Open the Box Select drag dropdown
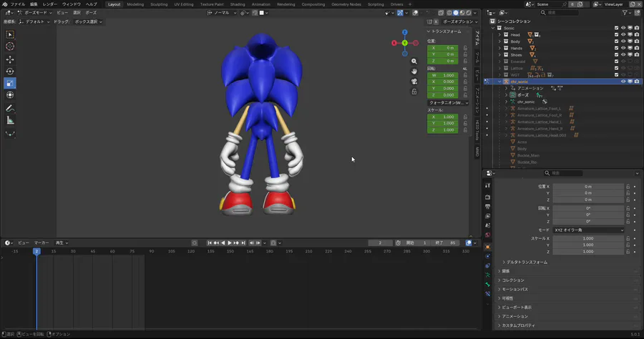Viewport: 644px width, 339px height. pos(88,21)
